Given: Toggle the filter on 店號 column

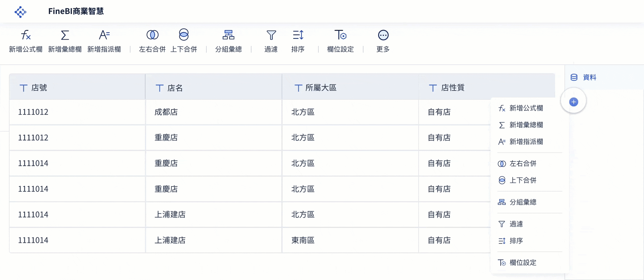Looking at the screenshot, I should (23, 88).
